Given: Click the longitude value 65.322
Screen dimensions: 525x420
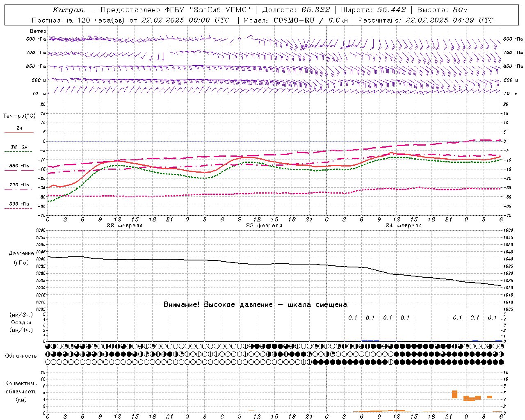Looking at the screenshot, I should tap(315, 10).
